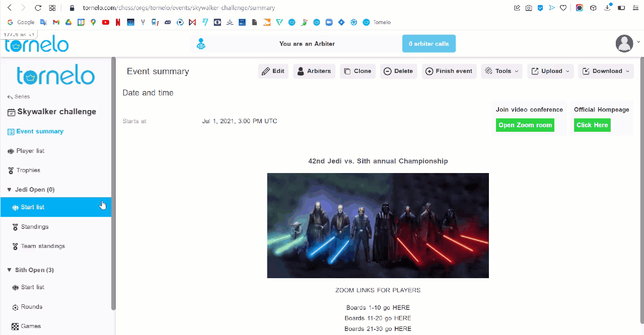Click the '42nd Jedi vs. Sith annual Championship' heading
The width and height of the screenshot is (644, 335).
pyautogui.click(x=378, y=161)
